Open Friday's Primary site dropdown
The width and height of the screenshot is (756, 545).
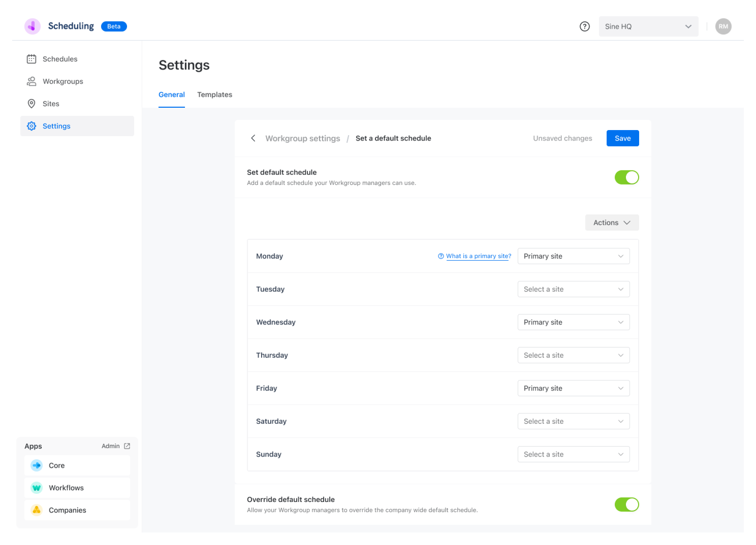pos(573,388)
